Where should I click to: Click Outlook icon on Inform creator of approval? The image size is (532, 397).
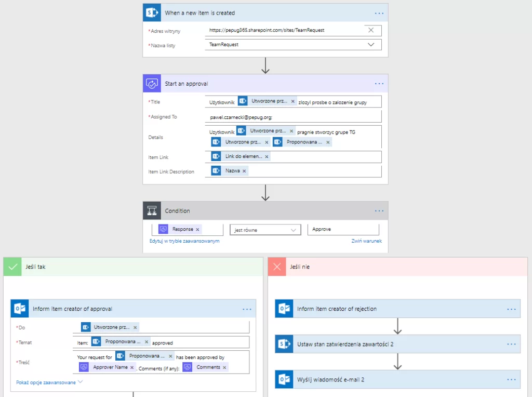pyautogui.click(x=20, y=309)
